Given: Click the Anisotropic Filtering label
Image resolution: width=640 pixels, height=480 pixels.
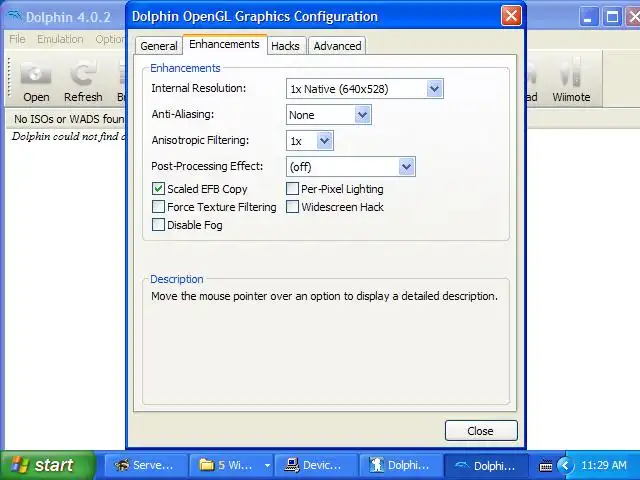Looking at the screenshot, I should (200, 140).
